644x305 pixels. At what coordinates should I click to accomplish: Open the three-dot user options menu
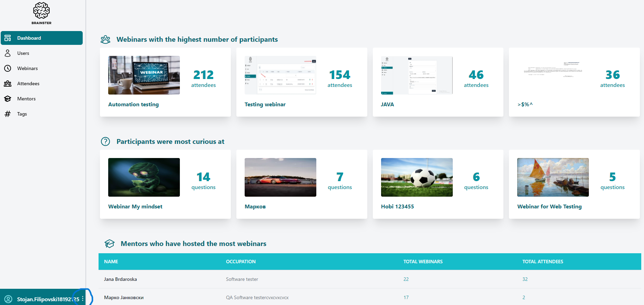click(83, 299)
